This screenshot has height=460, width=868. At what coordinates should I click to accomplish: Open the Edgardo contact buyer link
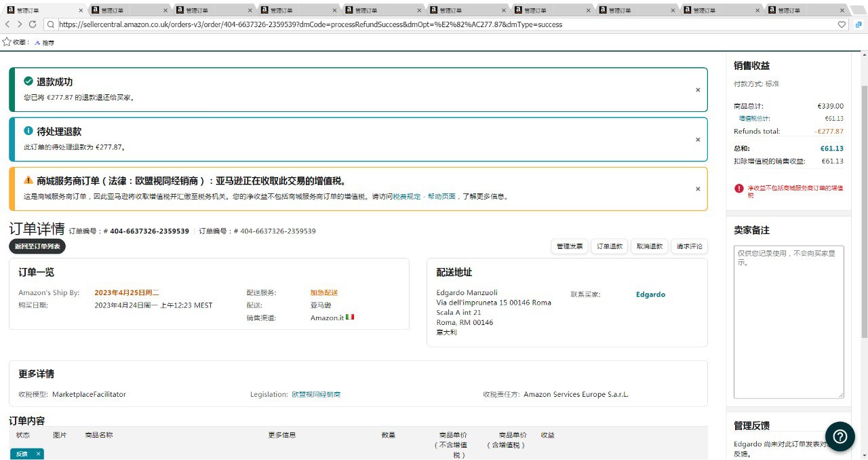[650, 294]
